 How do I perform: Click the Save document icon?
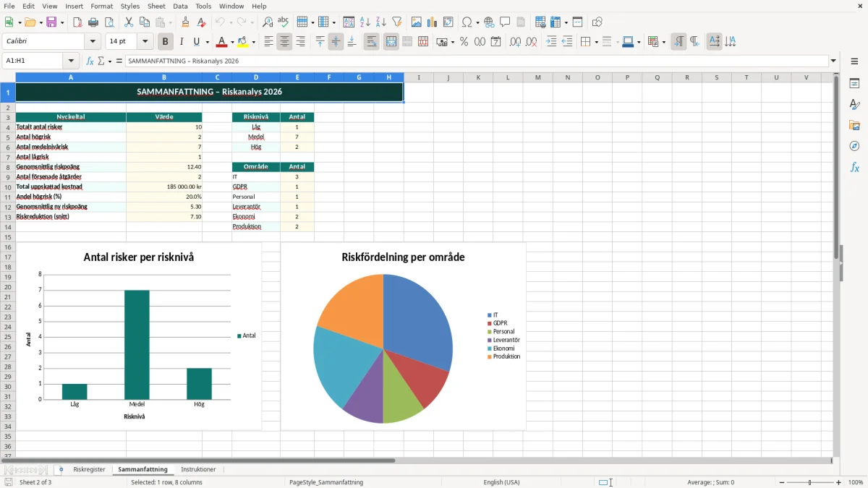[x=51, y=22]
